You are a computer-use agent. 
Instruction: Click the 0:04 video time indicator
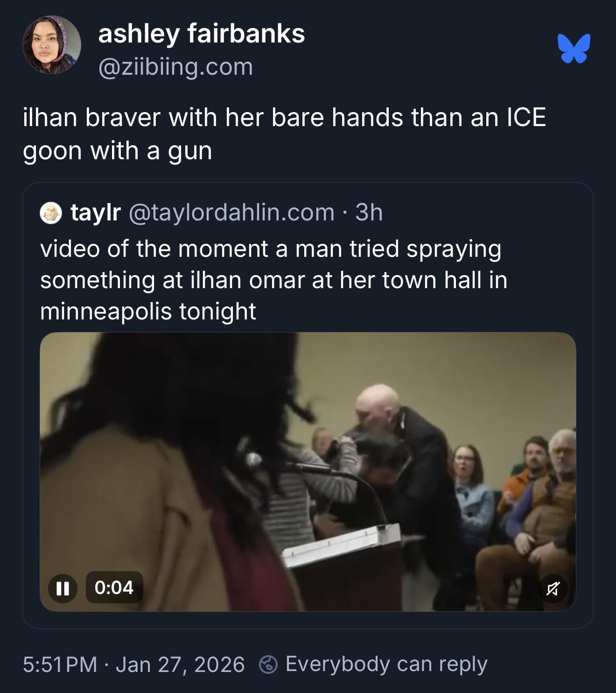tap(114, 587)
